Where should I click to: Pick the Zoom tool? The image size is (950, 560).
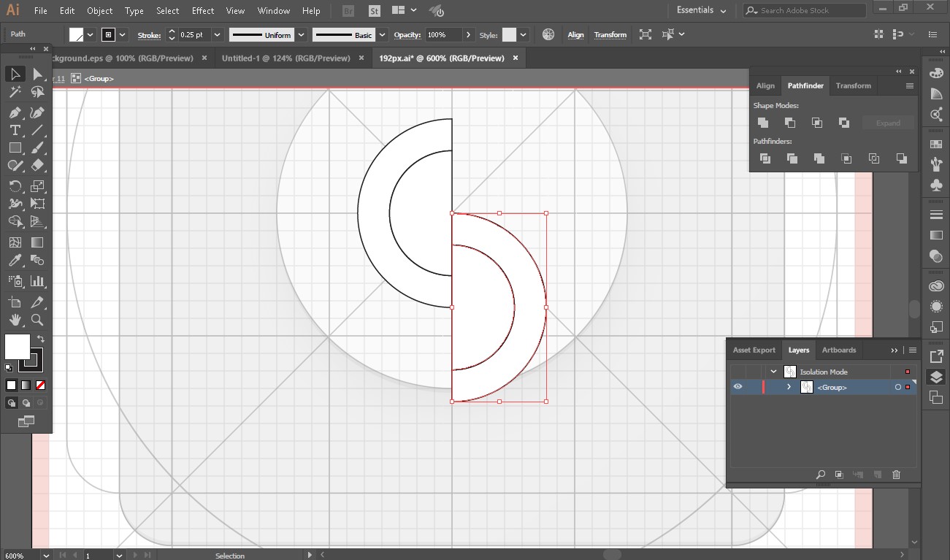37,320
